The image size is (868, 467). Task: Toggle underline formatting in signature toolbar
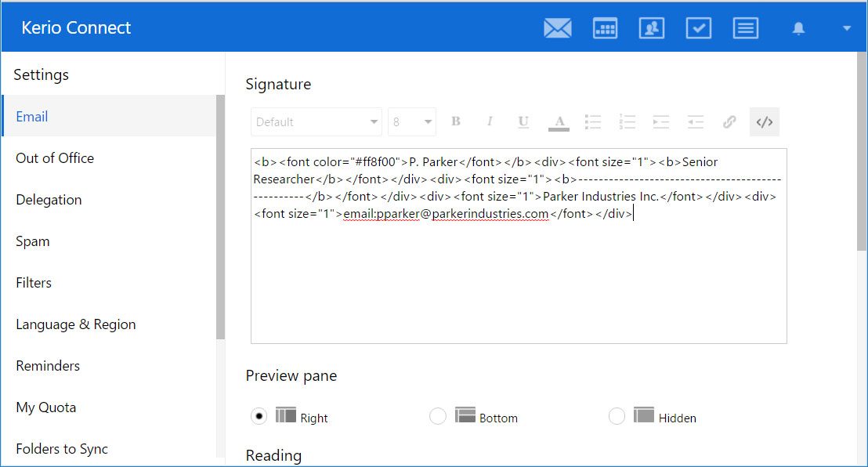[x=523, y=121]
